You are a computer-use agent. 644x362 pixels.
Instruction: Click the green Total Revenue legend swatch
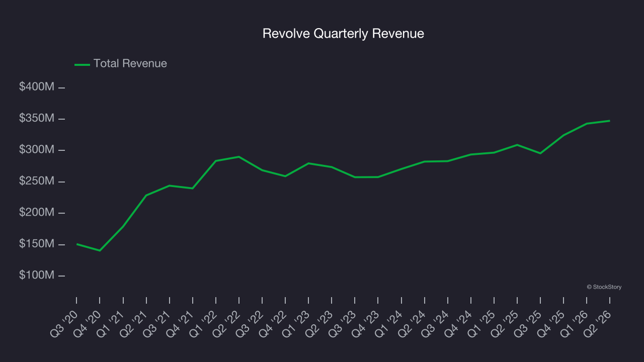pos(82,64)
